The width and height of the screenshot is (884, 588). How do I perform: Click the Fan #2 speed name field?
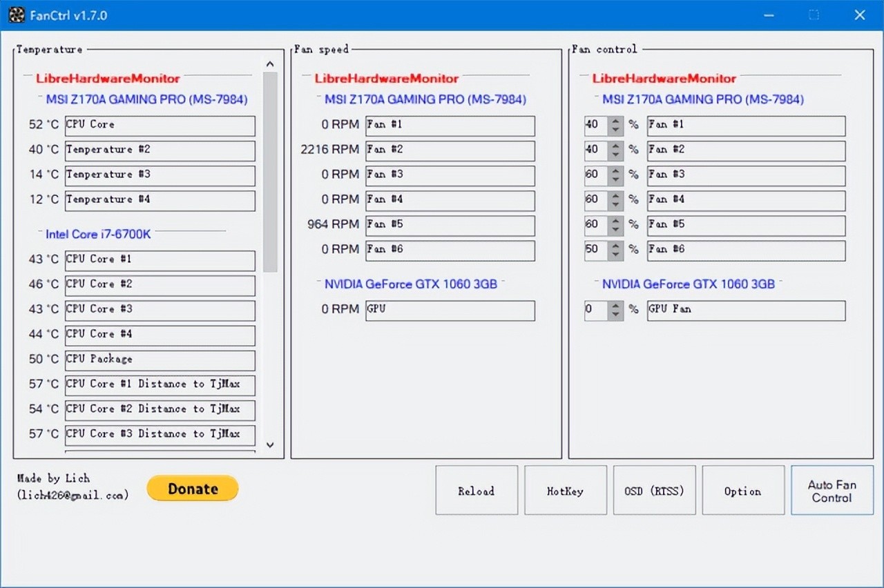pyautogui.click(x=450, y=150)
